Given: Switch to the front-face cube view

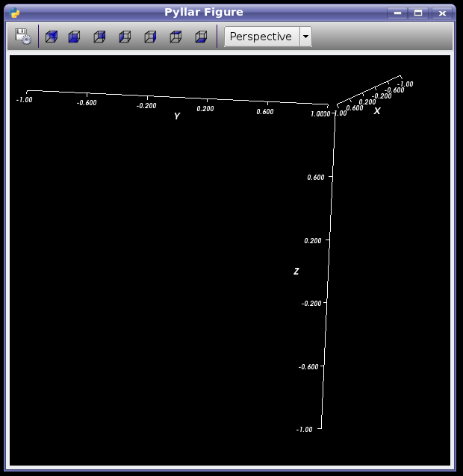Looking at the screenshot, I should pyautogui.click(x=74, y=37).
